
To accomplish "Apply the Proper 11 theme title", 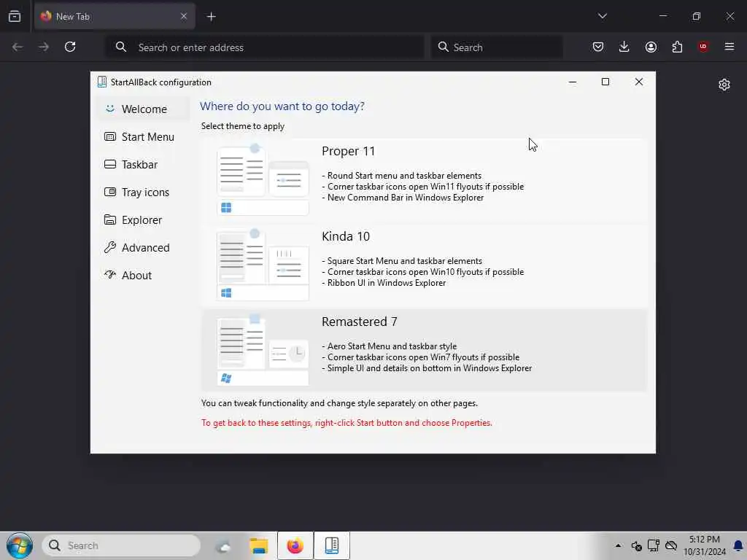I will (x=348, y=151).
